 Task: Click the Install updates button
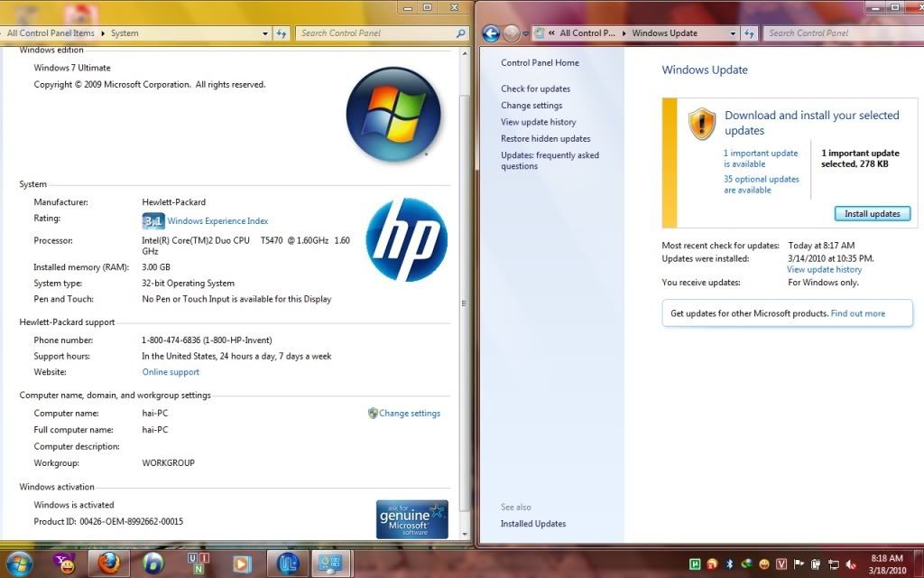tap(872, 214)
